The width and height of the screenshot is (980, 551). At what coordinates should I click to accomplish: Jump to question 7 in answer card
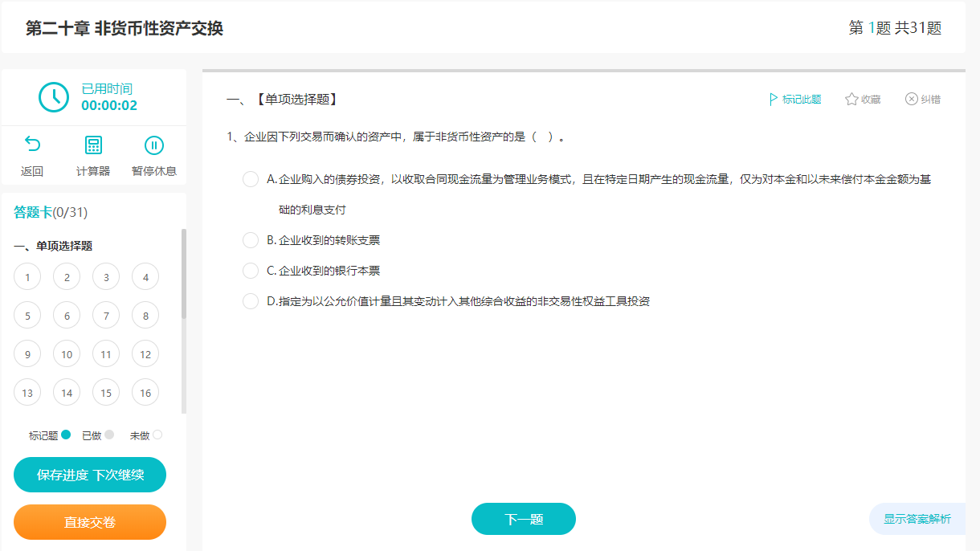[105, 315]
